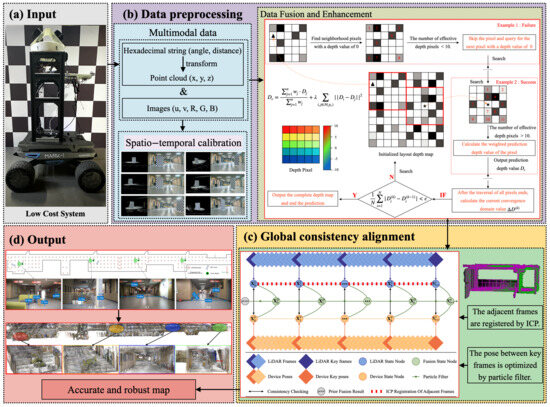Click "Hexadecimal string (angle, distance)" text

(x=182, y=51)
